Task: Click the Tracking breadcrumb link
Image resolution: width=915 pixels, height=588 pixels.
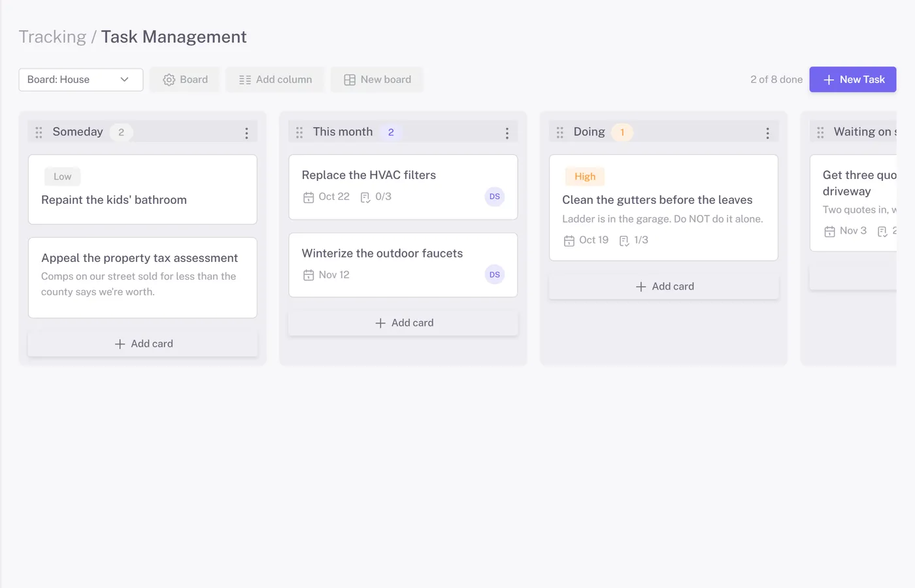Action: pos(52,37)
